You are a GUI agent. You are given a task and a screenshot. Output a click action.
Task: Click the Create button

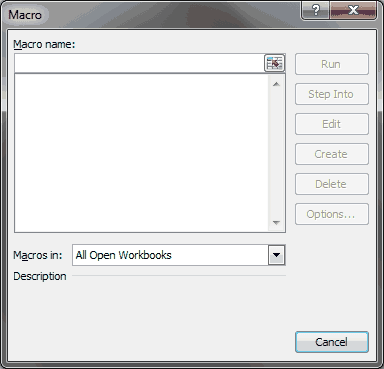tap(332, 154)
